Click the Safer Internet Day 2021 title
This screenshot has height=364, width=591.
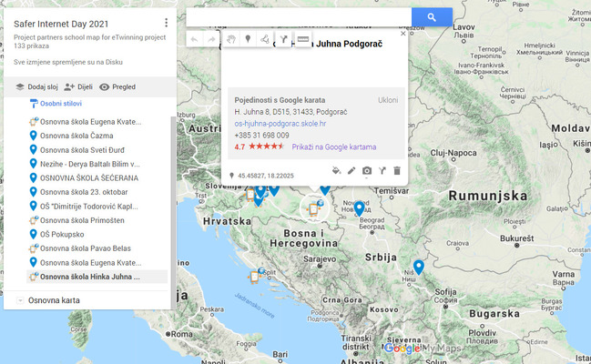click(x=61, y=25)
